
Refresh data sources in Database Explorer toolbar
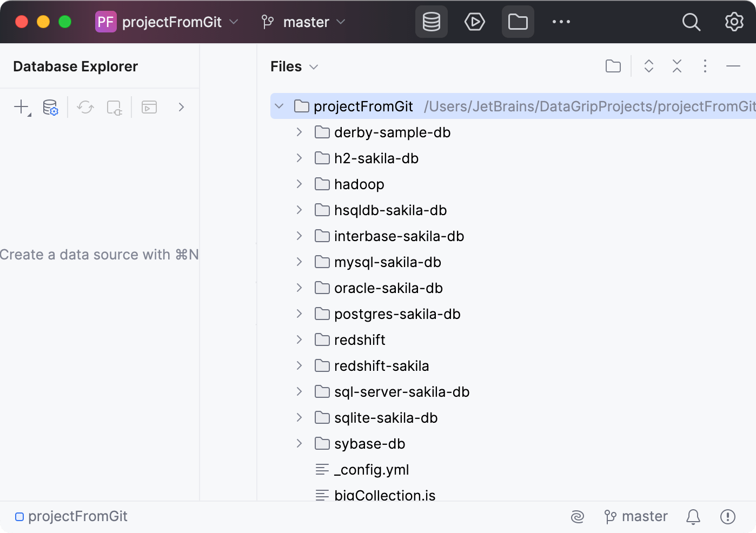(85, 107)
